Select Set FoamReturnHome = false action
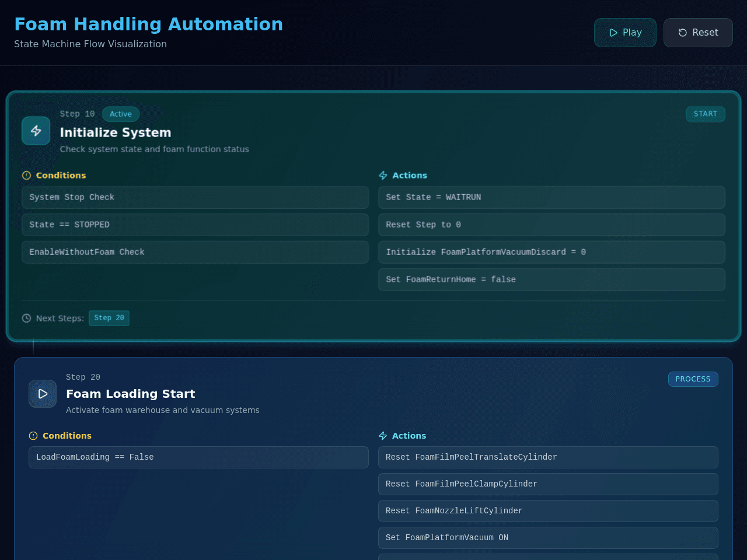 (x=551, y=279)
